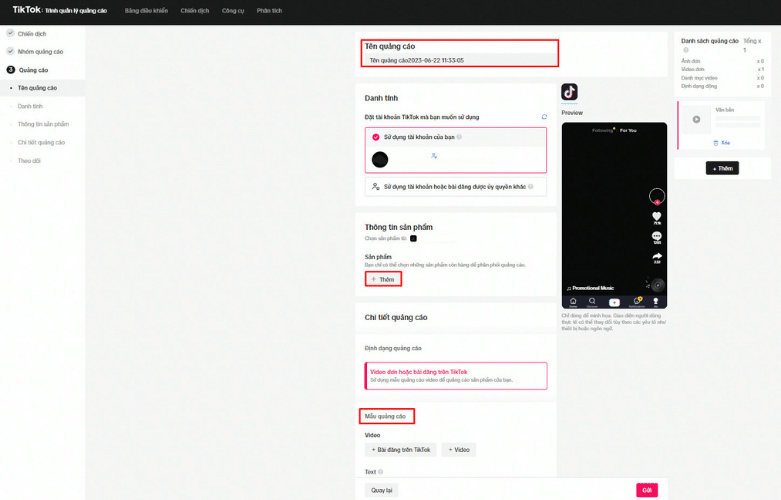The width and height of the screenshot is (781, 500).
Task: Click the ad list video thumbnail
Action: 696,120
